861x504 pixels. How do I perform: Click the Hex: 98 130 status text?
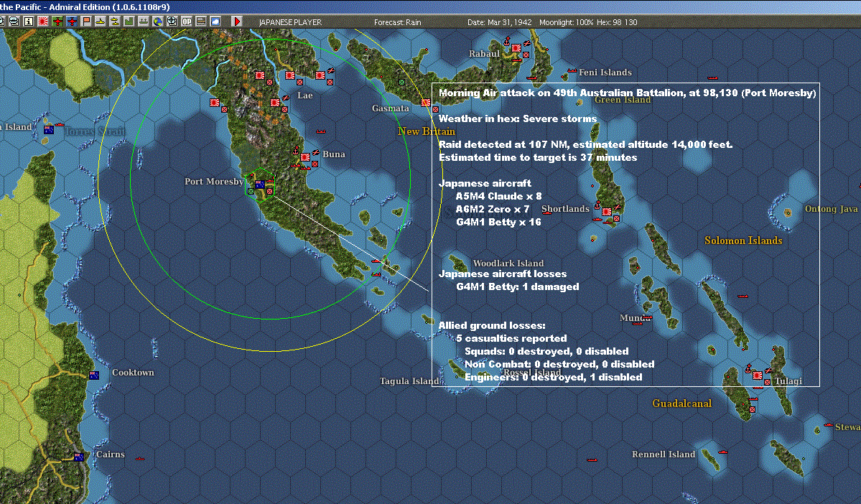click(x=617, y=22)
